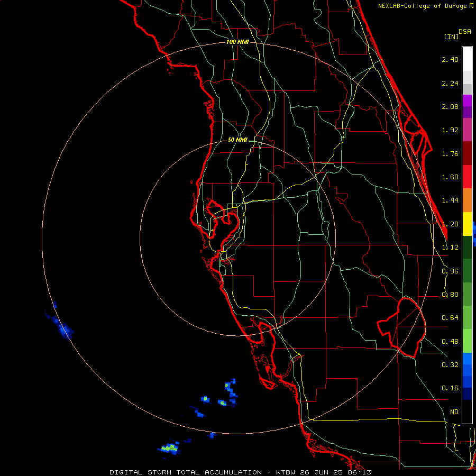The height and width of the screenshot is (476, 476).
Task: Pick the orange swatch beside 1.44
Action: tap(467, 200)
